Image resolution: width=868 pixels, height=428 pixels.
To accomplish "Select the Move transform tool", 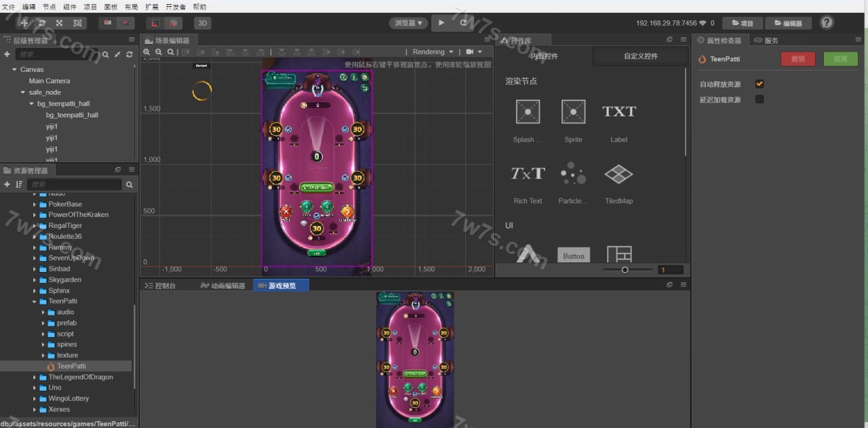I will (x=24, y=23).
